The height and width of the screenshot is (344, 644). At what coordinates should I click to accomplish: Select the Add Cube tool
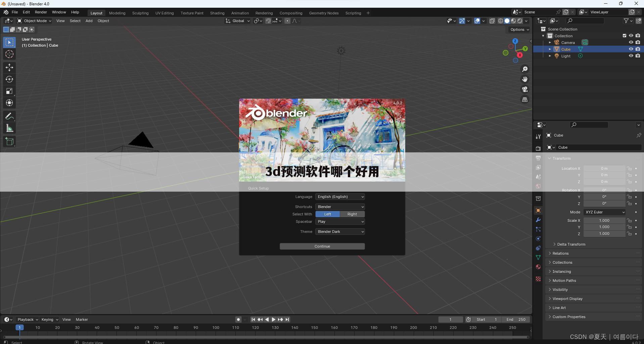pyautogui.click(x=9, y=142)
